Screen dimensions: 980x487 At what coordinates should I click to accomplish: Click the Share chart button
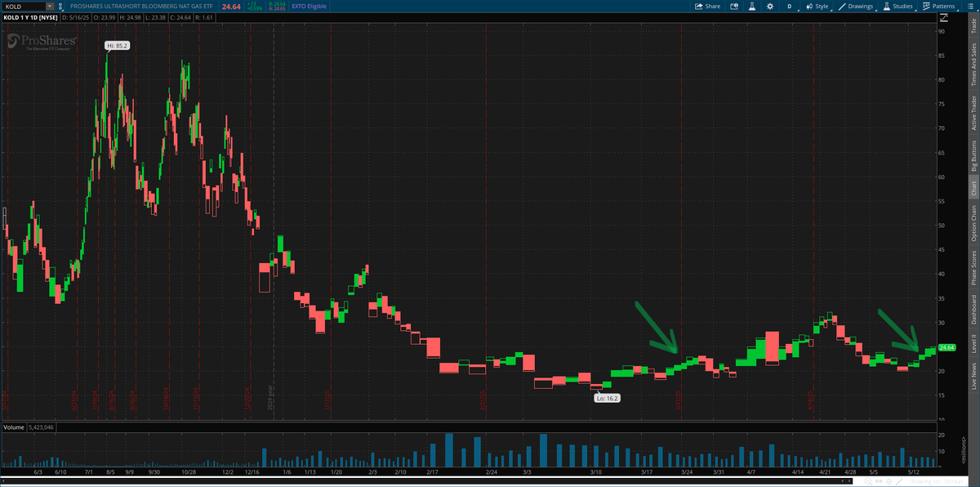tap(707, 6)
